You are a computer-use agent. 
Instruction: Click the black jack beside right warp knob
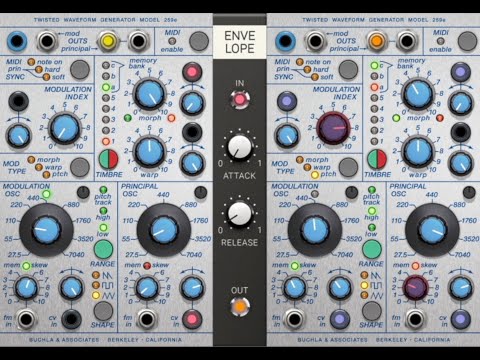(x=460, y=132)
